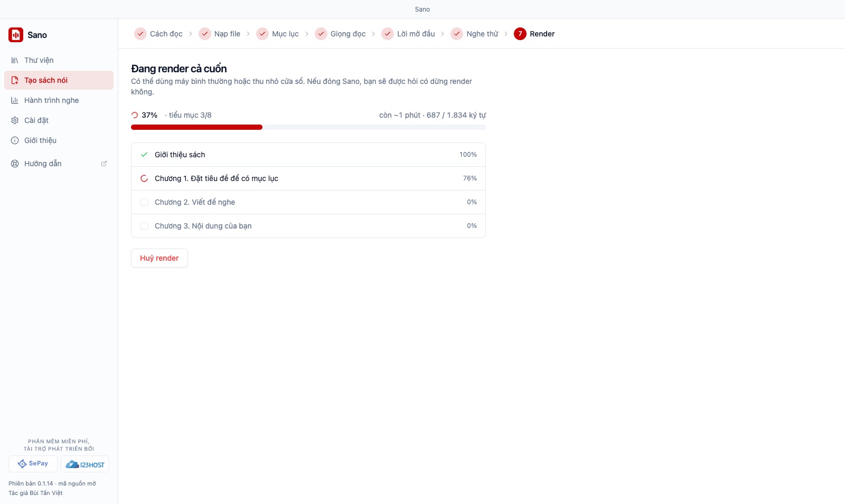845x504 pixels.
Task: Click the "Chương 2. Viết để nghe" title
Action: 195,202
